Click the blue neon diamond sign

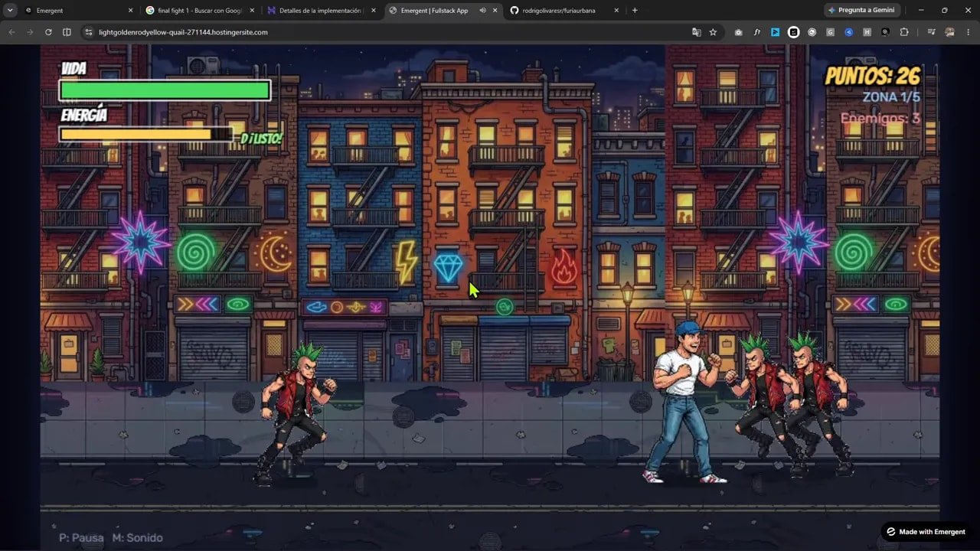click(x=448, y=266)
